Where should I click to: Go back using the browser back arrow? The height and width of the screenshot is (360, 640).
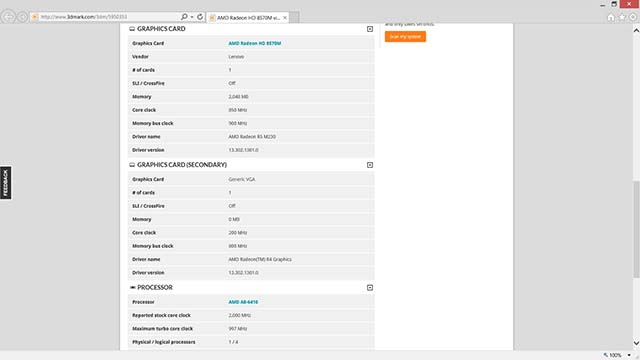pyautogui.click(x=8, y=17)
